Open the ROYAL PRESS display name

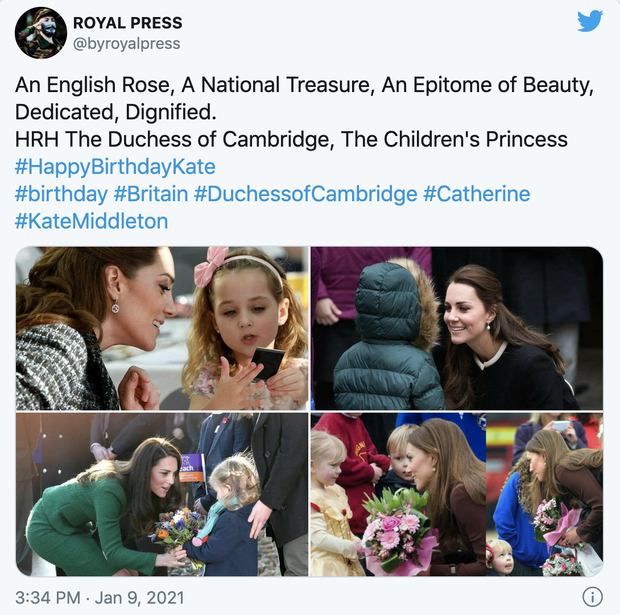point(128,23)
